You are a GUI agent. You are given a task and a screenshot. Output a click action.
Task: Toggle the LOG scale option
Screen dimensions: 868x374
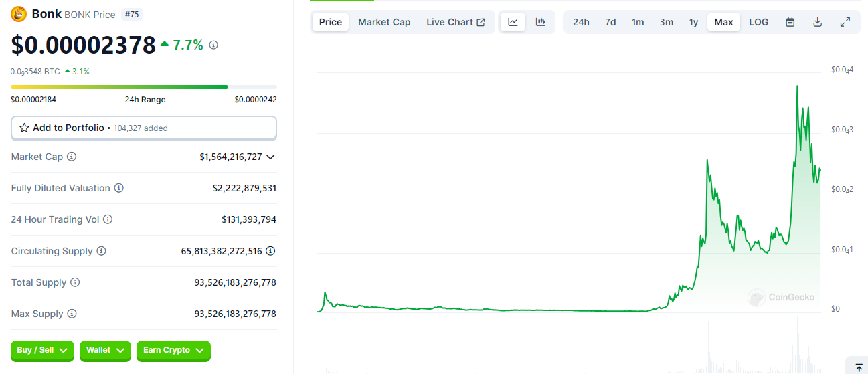tap(759, 22)
